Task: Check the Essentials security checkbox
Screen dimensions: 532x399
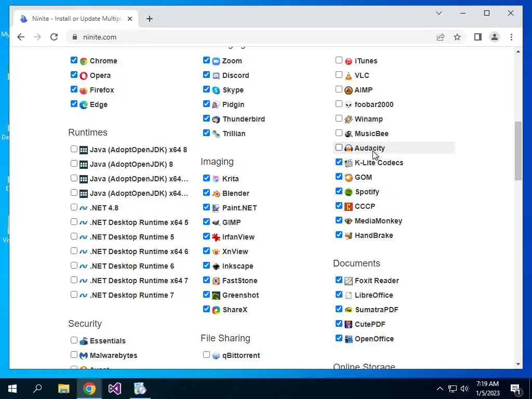Action: tap(74, 340)
